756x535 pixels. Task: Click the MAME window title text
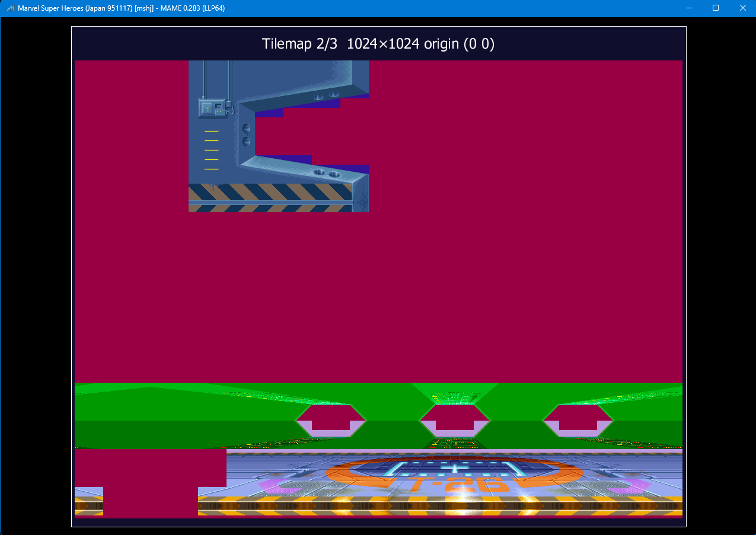pyautogui.click(x=122, y=8)
